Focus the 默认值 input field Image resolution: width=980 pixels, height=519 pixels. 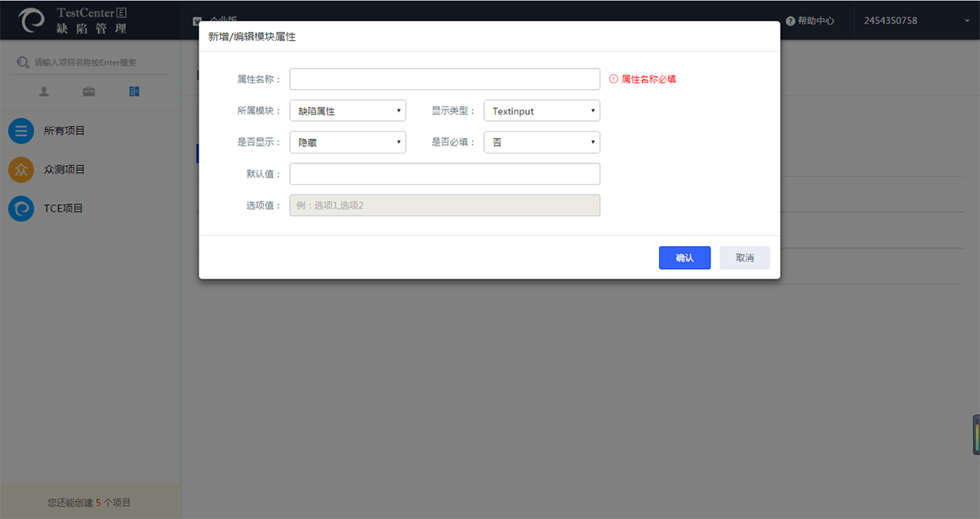click(x=444, y=174)
